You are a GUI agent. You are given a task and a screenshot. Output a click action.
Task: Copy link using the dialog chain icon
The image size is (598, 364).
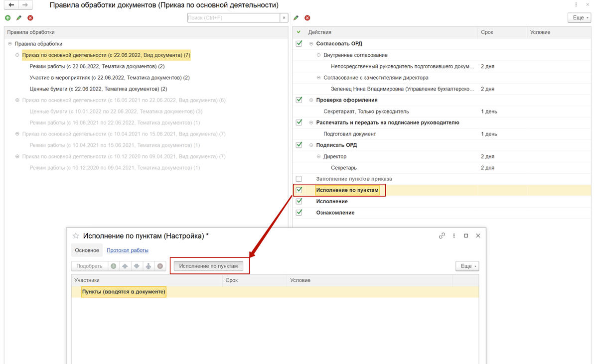pyautogui.click(x=442, y=236)
